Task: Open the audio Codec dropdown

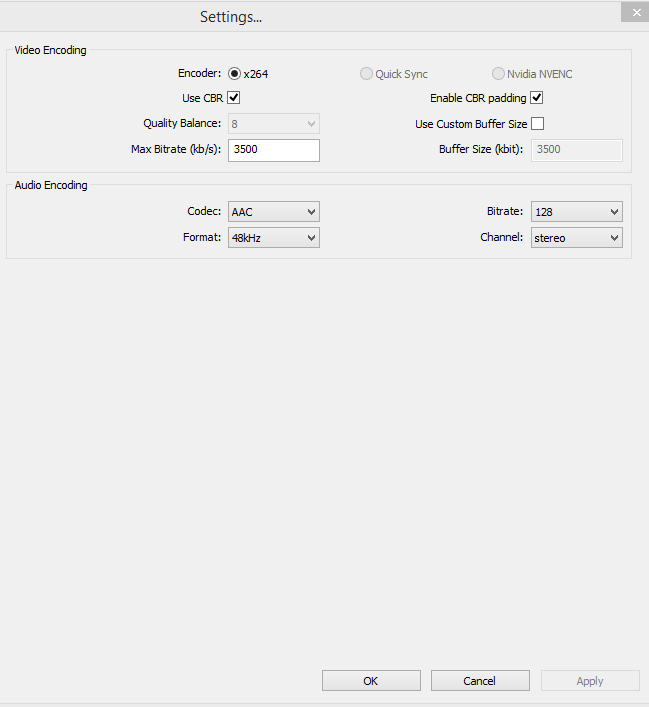Action: pyautogui.click(x=274, y=211)
